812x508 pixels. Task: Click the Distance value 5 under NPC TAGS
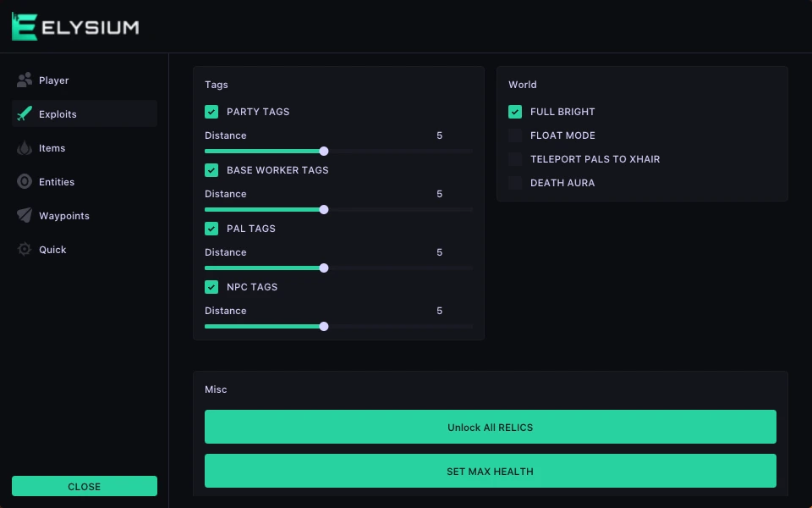(x=440, y=311)
